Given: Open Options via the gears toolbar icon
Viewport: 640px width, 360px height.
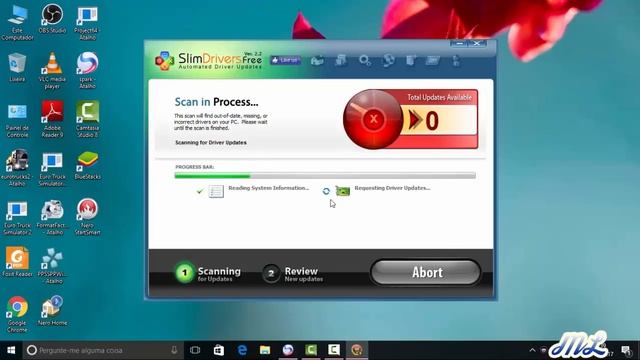Looking at the screenshot, I should pos(364,61).
